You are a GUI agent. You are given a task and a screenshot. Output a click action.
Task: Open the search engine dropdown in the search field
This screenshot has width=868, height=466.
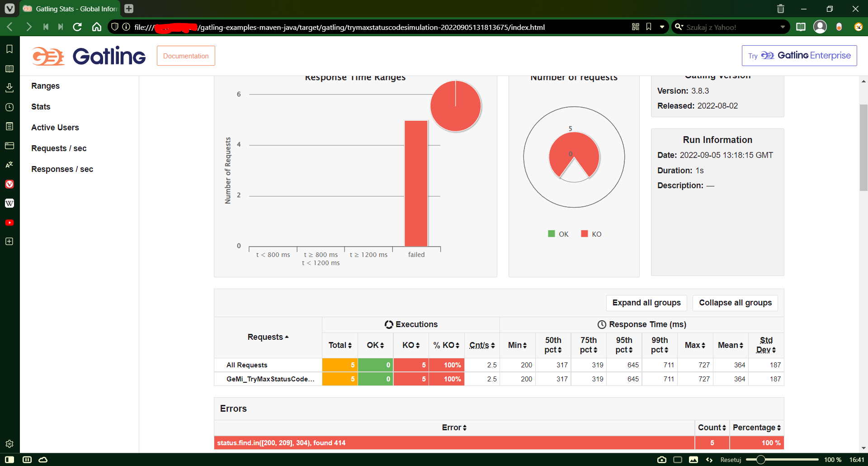[679, 27]
